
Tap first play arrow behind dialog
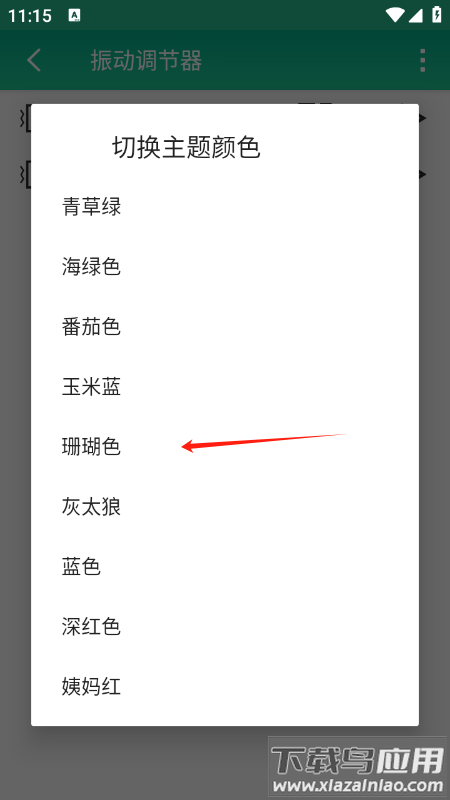[x=423, y=118]
